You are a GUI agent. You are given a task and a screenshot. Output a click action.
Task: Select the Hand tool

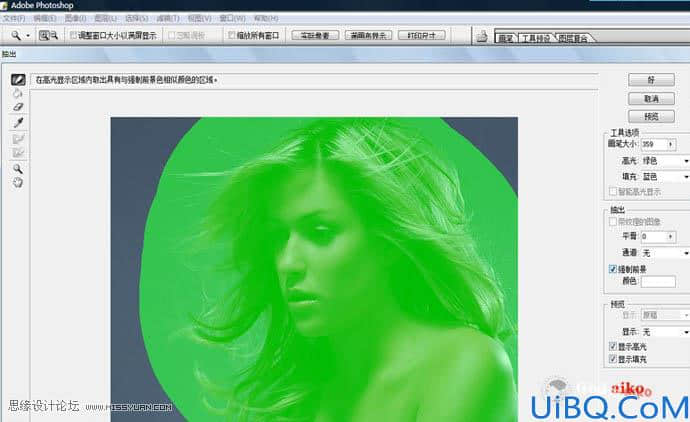[x=18, y=183]
